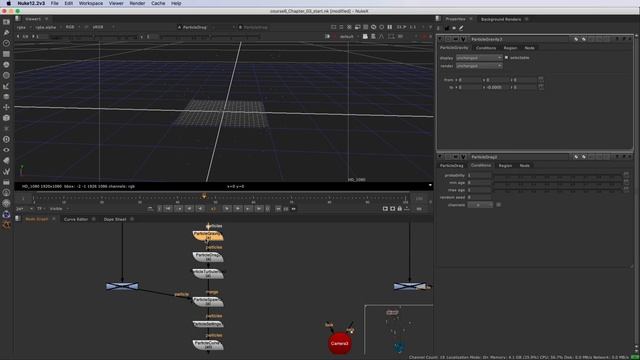Select the red Camera3 node
Image resolution: width=640 pixels, height=360 pixels.
point(340,343)
